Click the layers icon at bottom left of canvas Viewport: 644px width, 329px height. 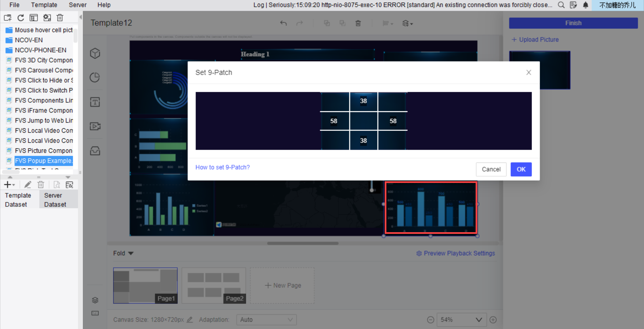[x=95, y=300]
